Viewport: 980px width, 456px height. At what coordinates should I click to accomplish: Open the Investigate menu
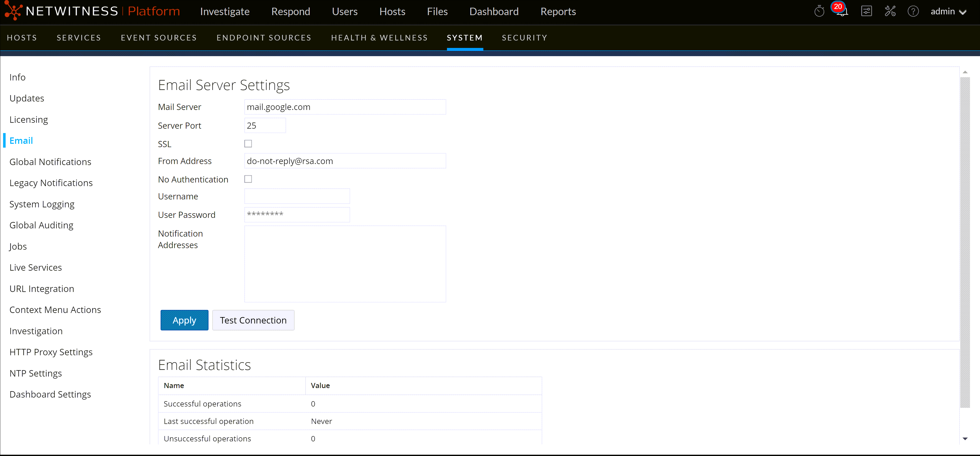[224, 12]
